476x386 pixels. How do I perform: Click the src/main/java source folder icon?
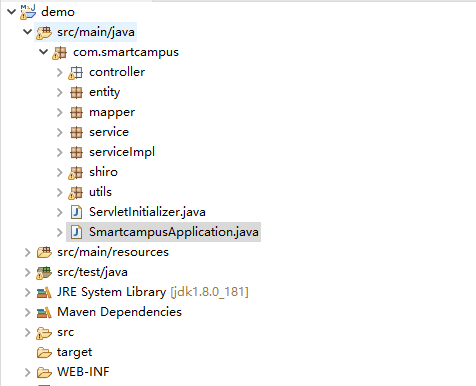pos(44,32)
